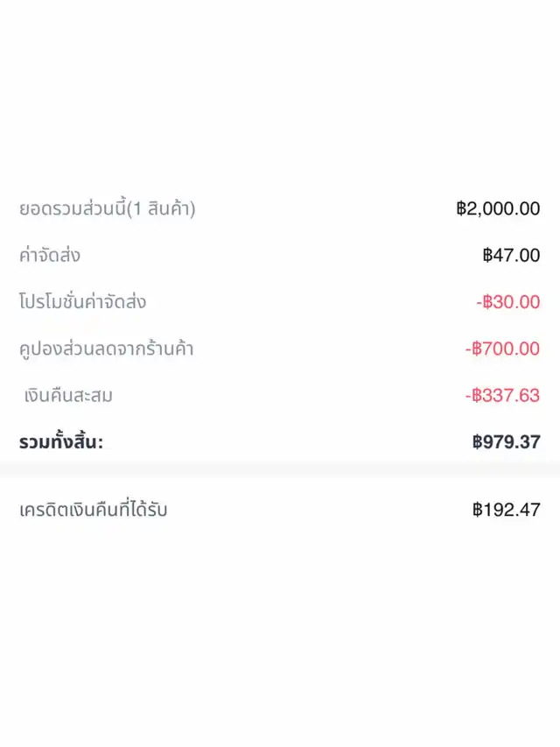Click the ฿2,000.00 subtotal amount
Screen dimensions: 560x747
(498, 209)
